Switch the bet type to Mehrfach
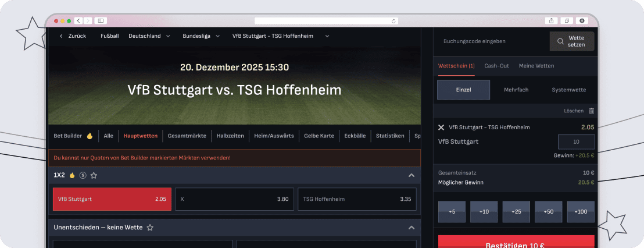The height and width of the screenshot is (248, 644). (516, 90)
